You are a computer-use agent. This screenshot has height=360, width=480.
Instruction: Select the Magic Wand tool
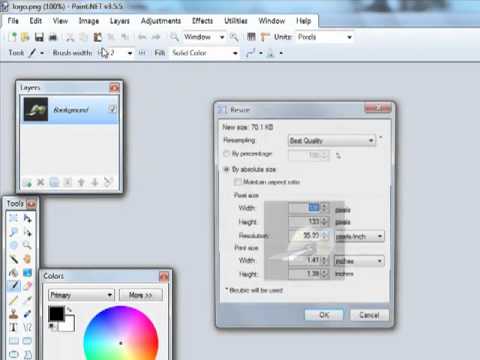click(13, 259)
